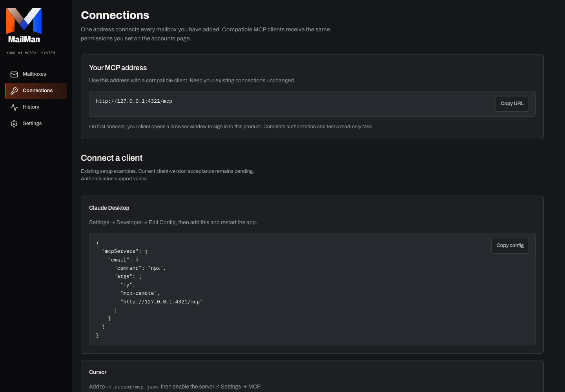Click the "Connections" page heading

pos(115,15)
